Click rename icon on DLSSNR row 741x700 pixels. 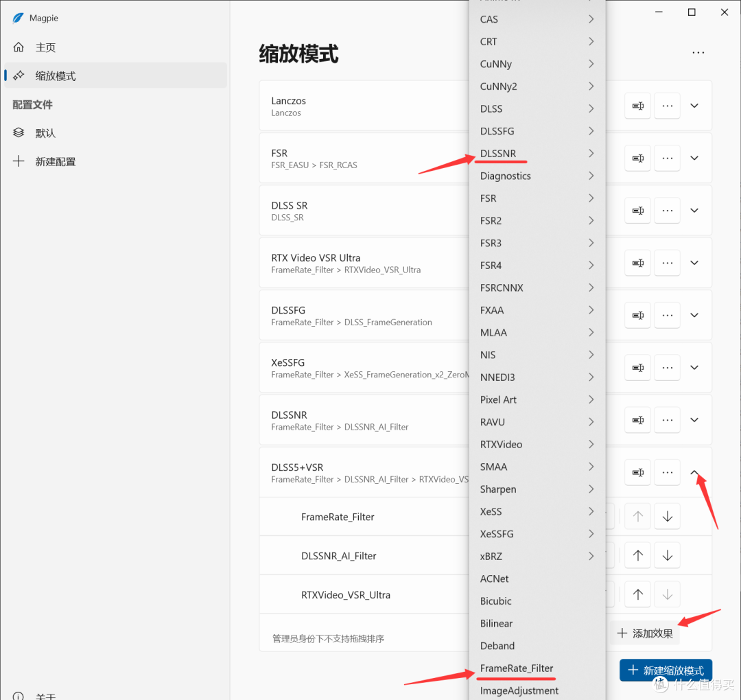638,420
